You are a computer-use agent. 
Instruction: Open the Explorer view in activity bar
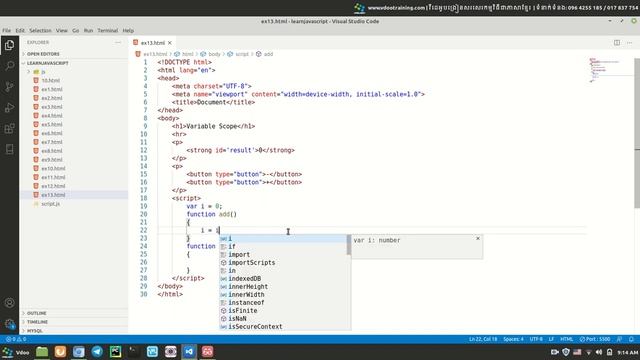click(x=9, y=45)
